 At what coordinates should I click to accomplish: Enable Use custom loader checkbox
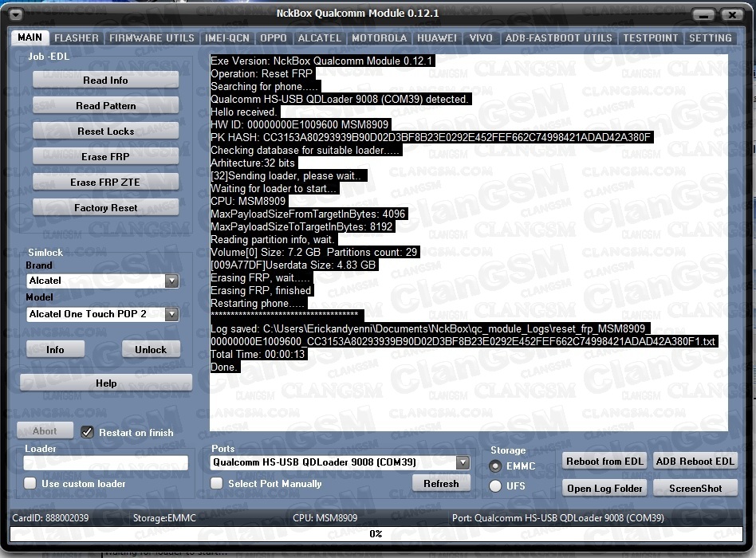pyautogui.click(x=30, y=483)
